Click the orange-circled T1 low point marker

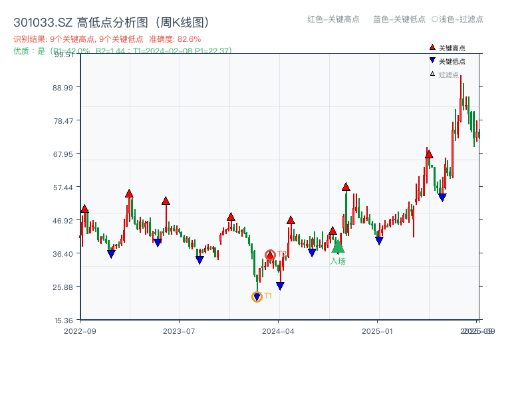pyautogui.click(x=257, y=297)
